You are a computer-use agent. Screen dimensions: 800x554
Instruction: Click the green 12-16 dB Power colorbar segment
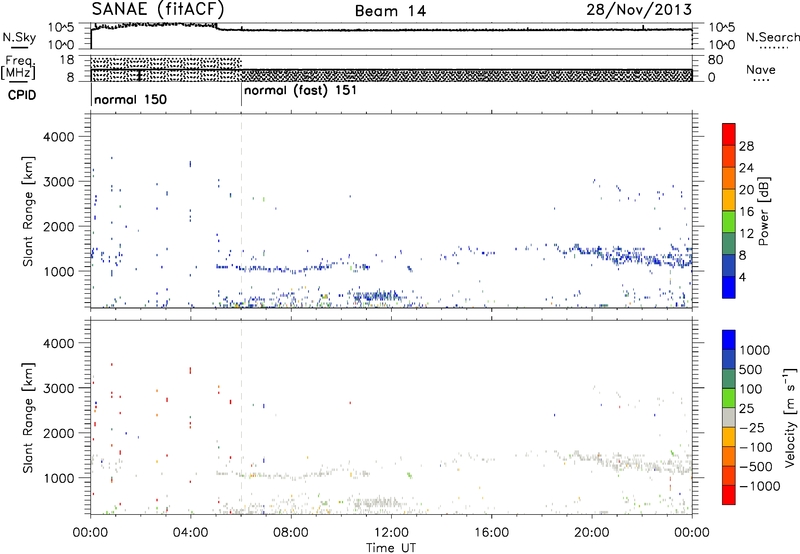click(729, 222)
